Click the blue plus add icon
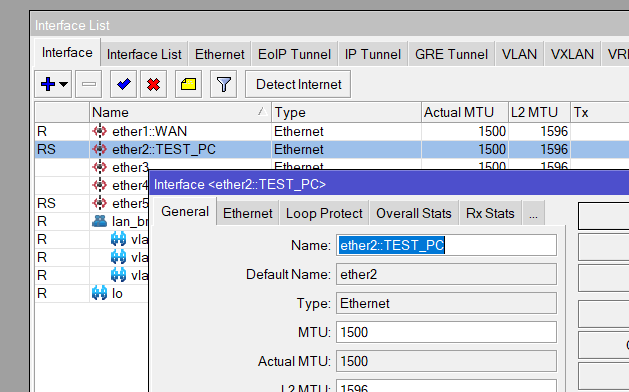The width and height of the screenshot is (629, 392). point(48,84)
